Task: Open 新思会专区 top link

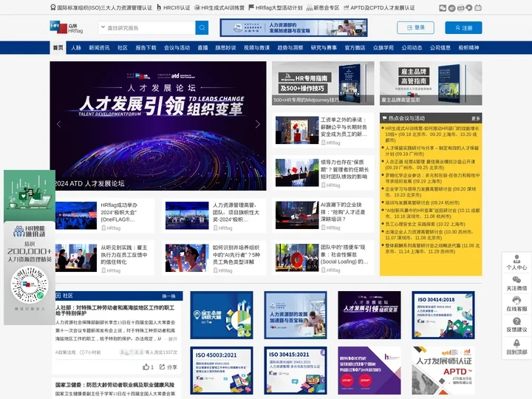Action: (323, 7)
